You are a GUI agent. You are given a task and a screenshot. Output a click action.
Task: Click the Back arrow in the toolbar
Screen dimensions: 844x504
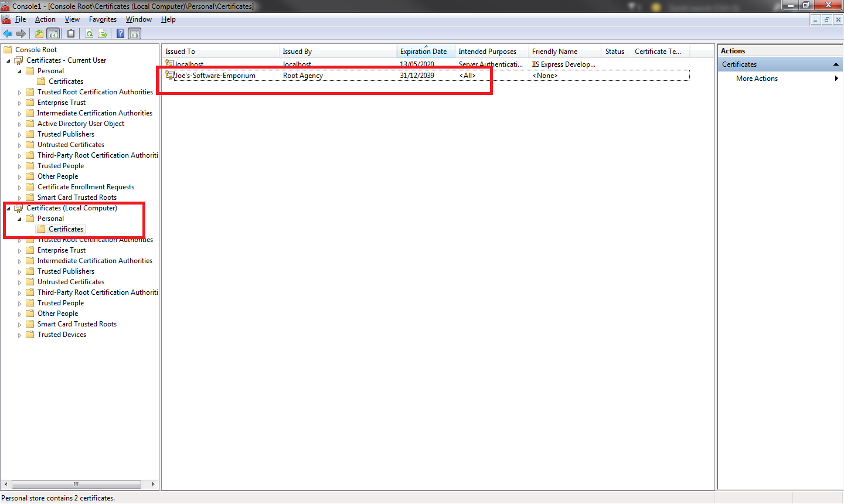click(x=8, y=33)
